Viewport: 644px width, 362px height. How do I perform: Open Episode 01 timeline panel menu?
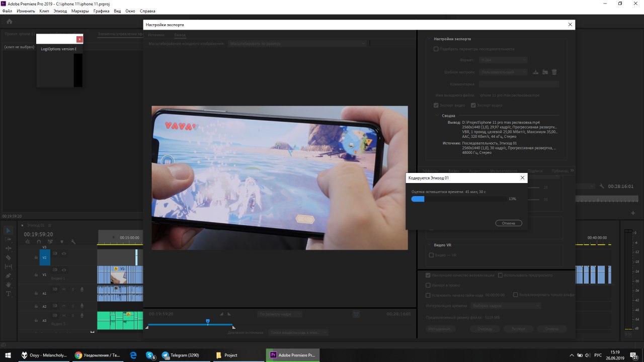[49, 225]
